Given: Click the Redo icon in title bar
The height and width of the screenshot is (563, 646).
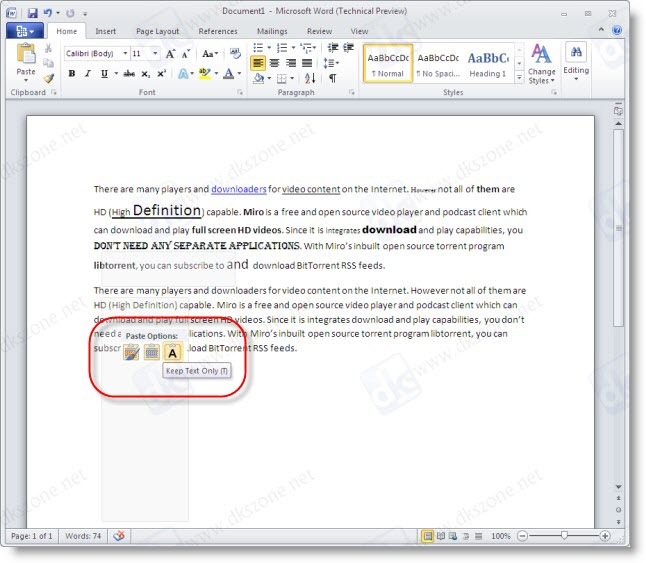Looking at the screenshot, I should click(70, 13).
